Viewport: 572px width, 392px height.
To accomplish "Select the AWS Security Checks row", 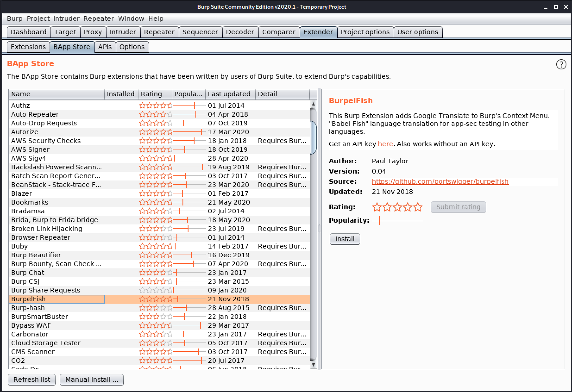I will [x=159, y=141].
